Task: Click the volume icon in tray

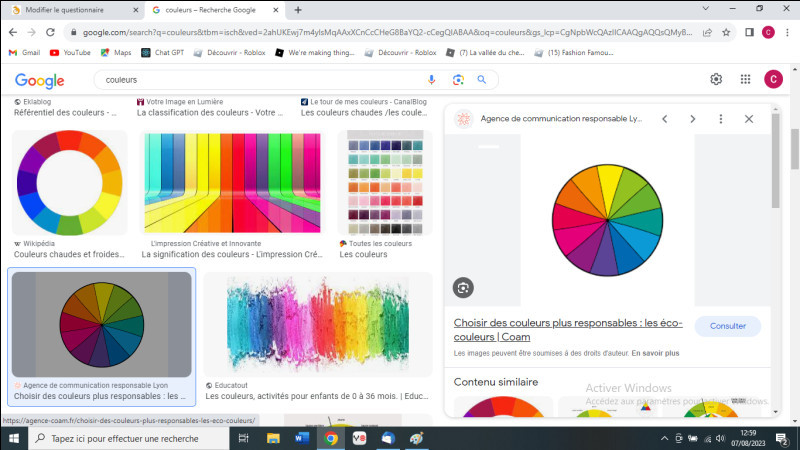Action: (720, 438)
